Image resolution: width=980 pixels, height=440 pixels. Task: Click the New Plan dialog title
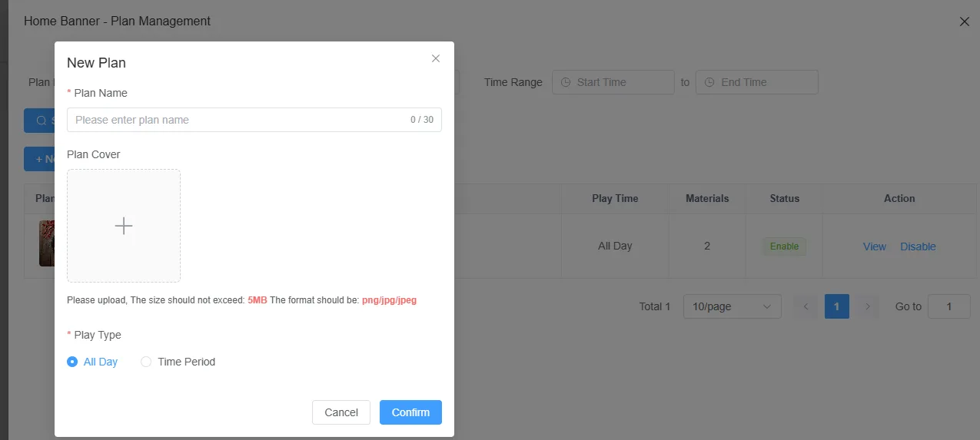[x=97, y=63]
